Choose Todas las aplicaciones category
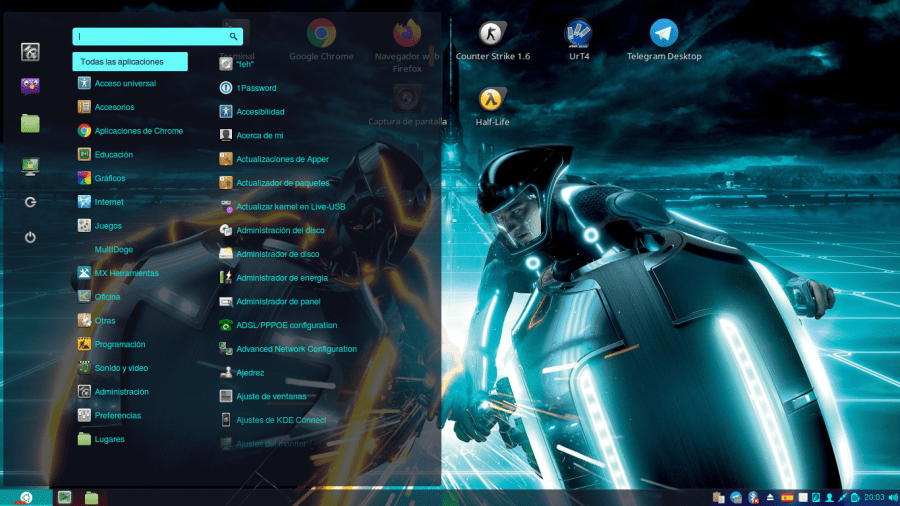 [130, 62]
